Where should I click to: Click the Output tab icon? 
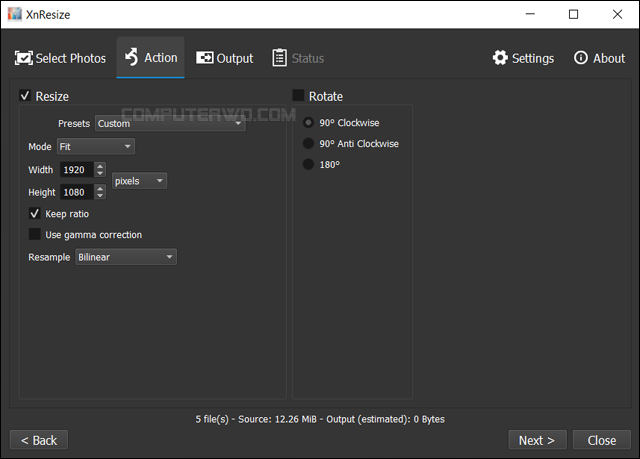coord(205,58)
